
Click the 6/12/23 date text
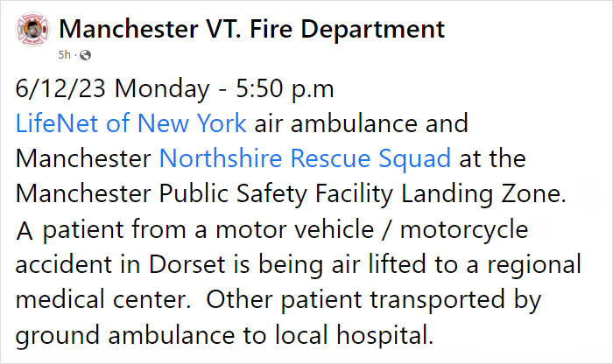pos(61,88)
